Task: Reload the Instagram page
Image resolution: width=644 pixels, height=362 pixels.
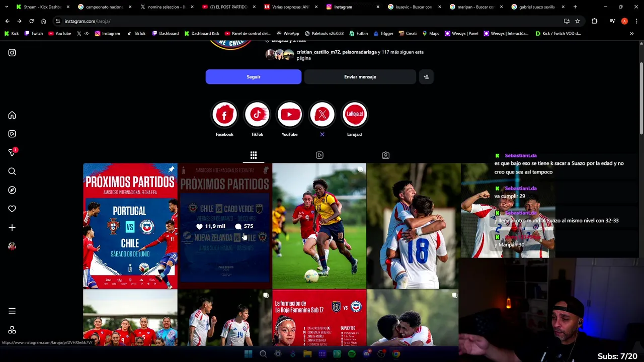Action: 31,21
